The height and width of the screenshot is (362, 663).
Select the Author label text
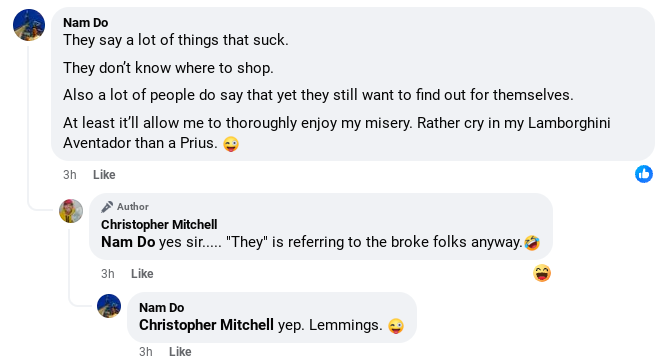point(133,207)
